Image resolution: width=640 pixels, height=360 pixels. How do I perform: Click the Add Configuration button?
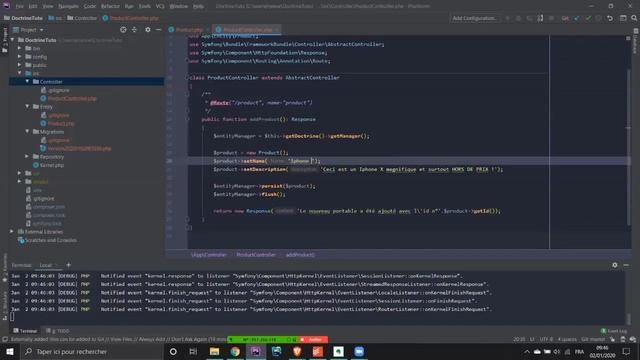(x=475, y=18)
